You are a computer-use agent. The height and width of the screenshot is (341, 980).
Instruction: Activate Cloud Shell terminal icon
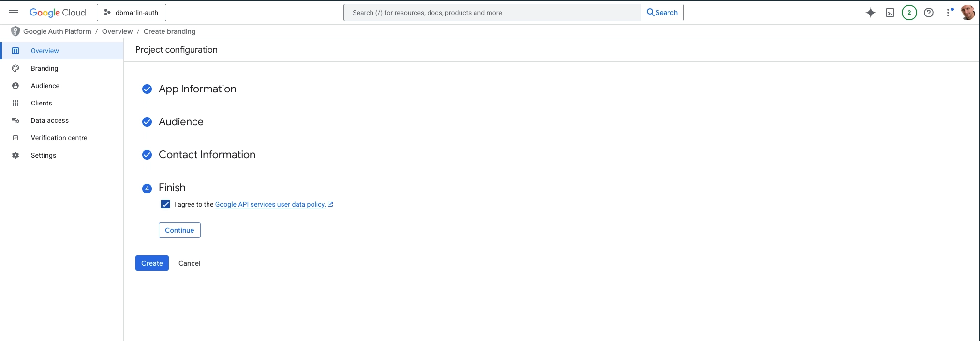click(x=890, y=13)
